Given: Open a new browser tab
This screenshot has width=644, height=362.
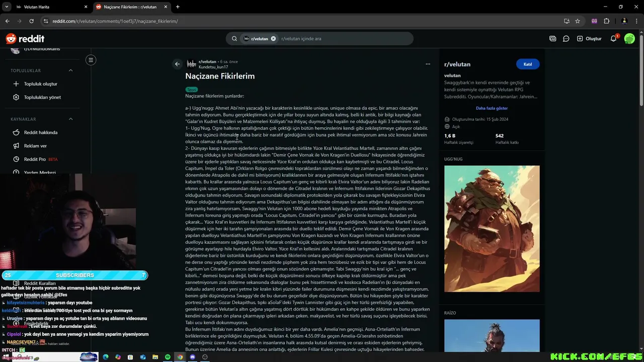Looking at the screenshot, I should [x=178, y=7].
